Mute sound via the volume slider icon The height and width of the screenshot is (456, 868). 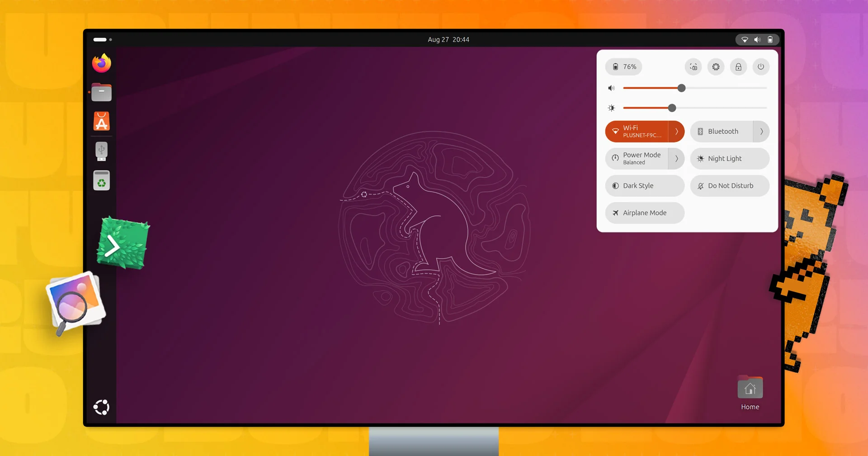point(612,88)
